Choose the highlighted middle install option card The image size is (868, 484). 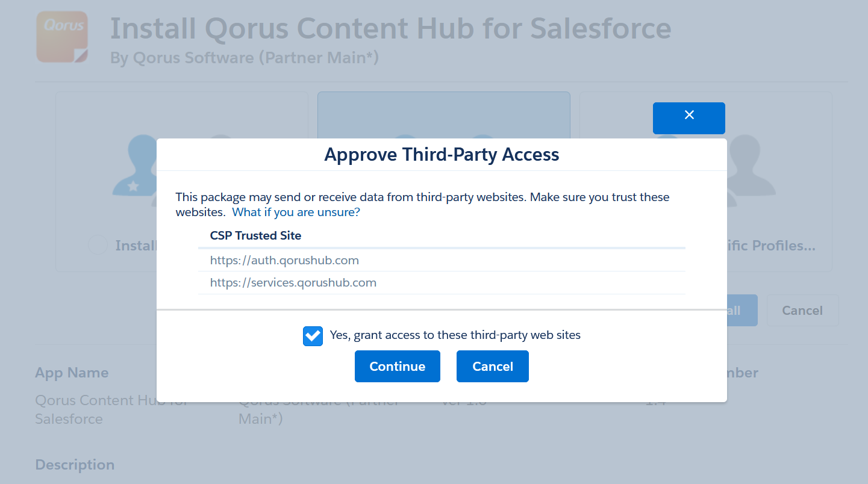443,114
